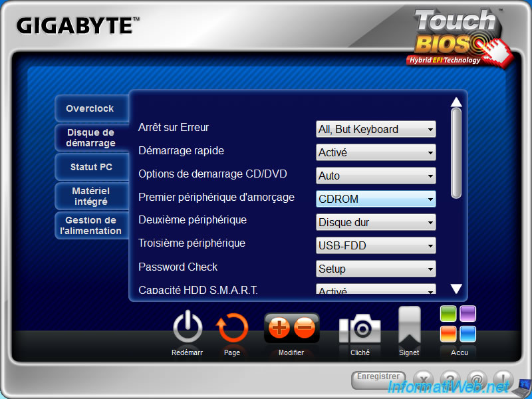Take a snapshot with the Cliché camera icon
Screen dimensions: 532x399
click(x=360, y=328)
